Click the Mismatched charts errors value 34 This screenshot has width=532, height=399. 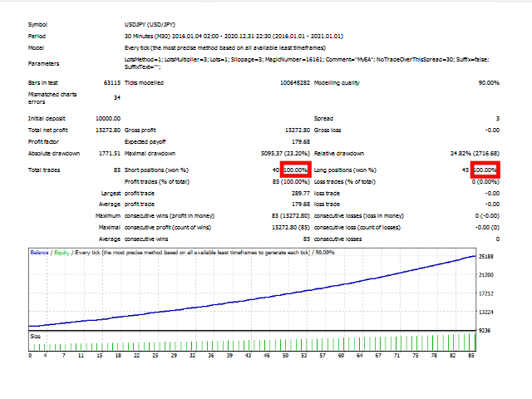[117, 98]
